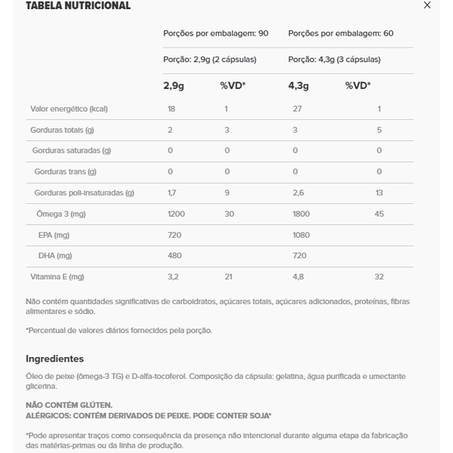The height and width of the screenshot is (453, 453).
Task: Select the DHA (mg) row label
Action: (x=55, y=256)
